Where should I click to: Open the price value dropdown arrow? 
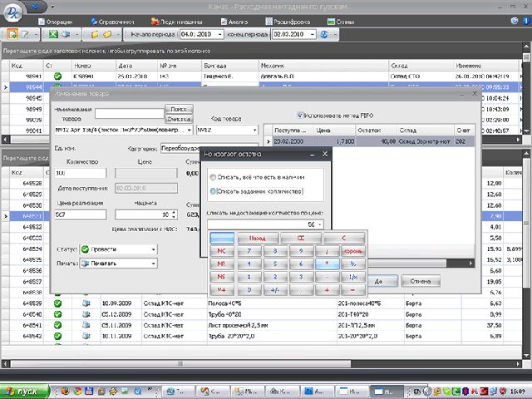[x=319, y=224]
